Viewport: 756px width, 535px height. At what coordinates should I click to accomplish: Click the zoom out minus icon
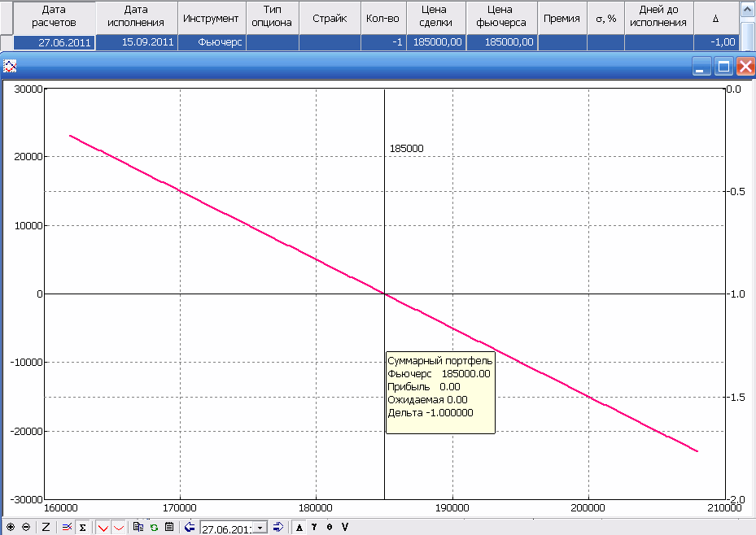pos(26,527)
